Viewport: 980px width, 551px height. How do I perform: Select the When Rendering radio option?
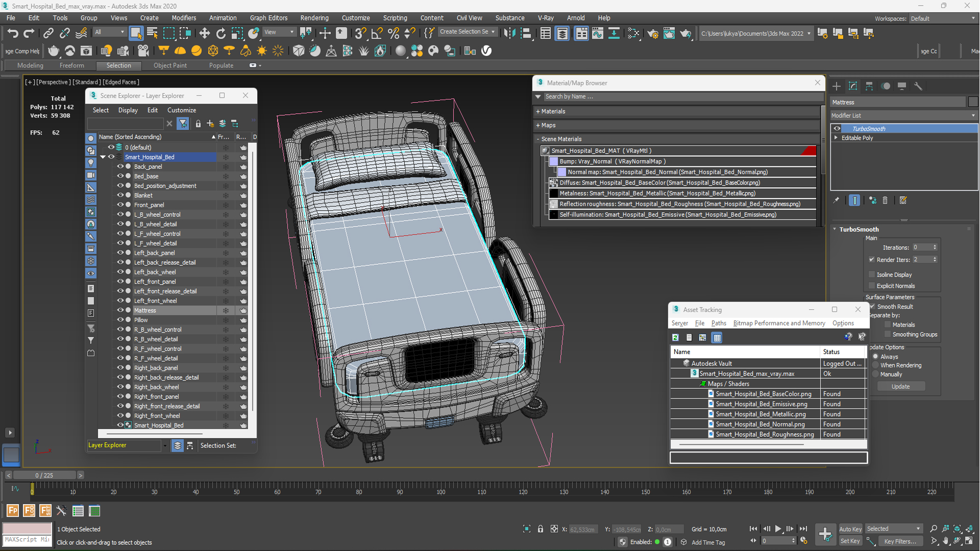tap(876, 365)
